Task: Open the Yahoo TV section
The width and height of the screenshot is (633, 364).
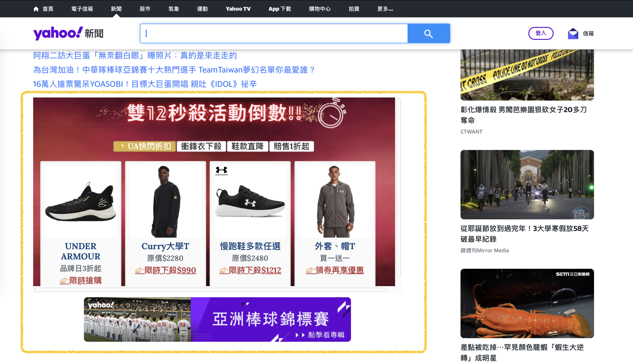Action: coord(238,9)
